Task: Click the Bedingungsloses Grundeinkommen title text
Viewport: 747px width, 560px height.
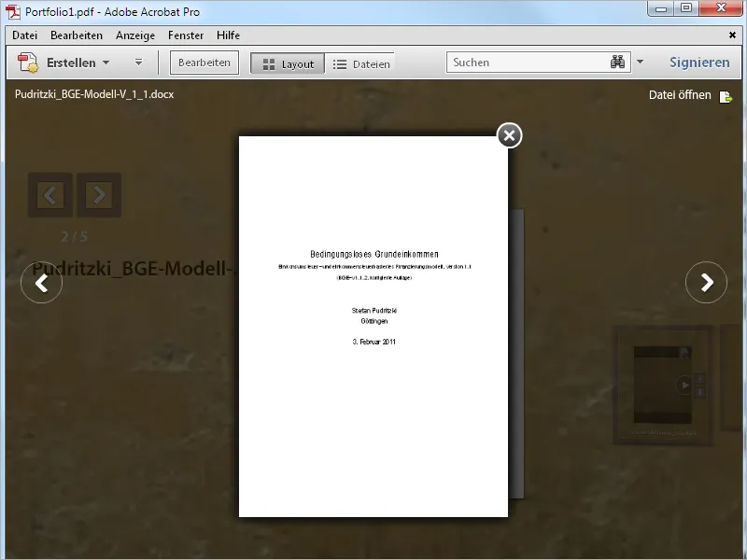Action: [x=374, y=254]
